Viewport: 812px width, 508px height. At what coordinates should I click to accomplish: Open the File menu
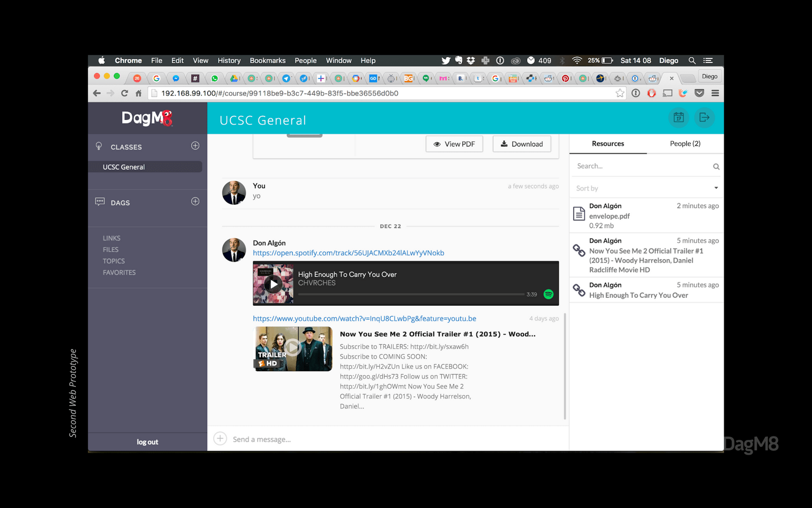pos(156,60)
